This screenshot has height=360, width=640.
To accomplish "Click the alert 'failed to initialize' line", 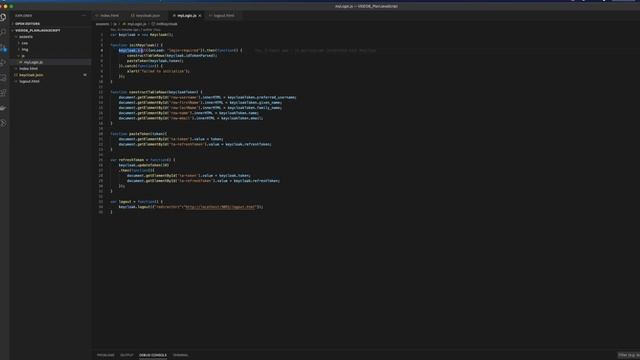I will pos(158,71).
